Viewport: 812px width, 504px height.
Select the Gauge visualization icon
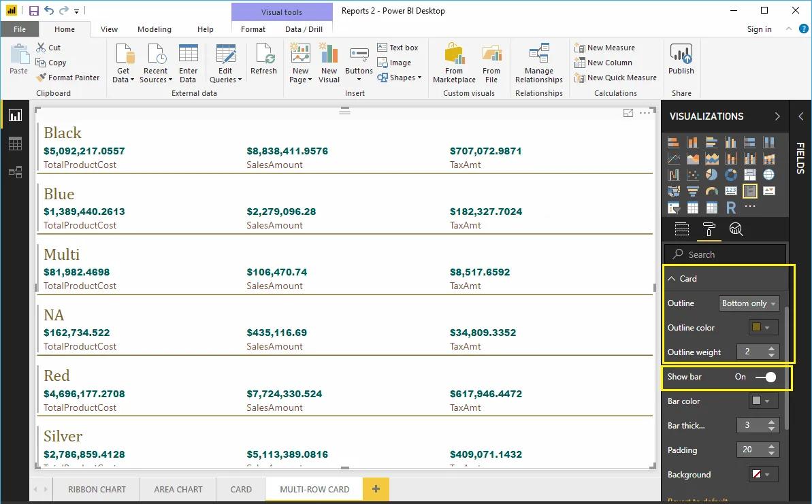tap(712, 190)
